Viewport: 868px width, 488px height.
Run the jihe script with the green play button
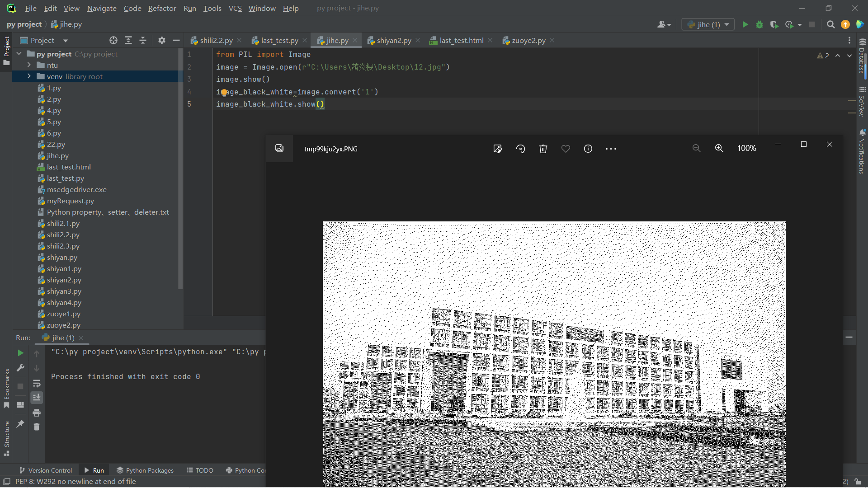click(x=745, y=25)
